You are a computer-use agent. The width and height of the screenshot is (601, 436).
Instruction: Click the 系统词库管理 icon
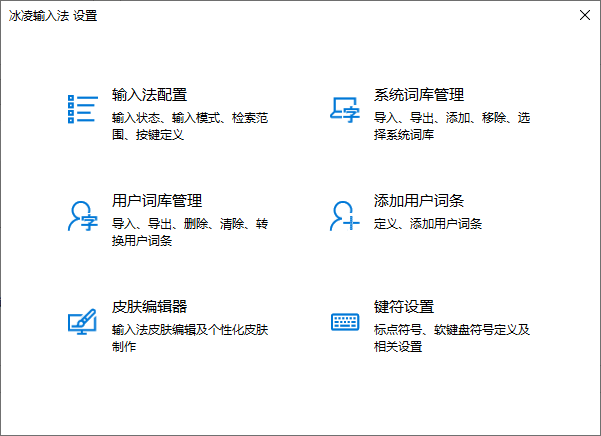[x=345, y=110]
